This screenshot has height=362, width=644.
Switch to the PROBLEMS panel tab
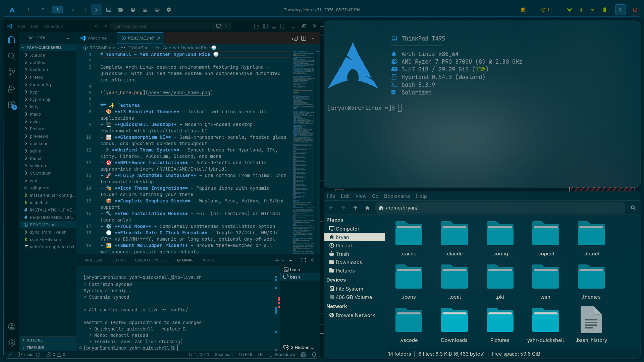pyautogui.click(x=93, y=260)
